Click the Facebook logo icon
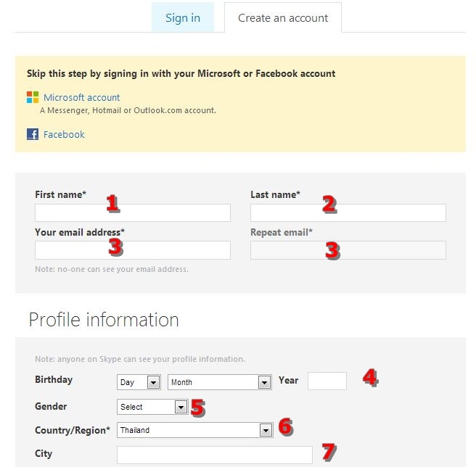The width and height of the screenshot is (476, 467). click(x=33, y=134)
